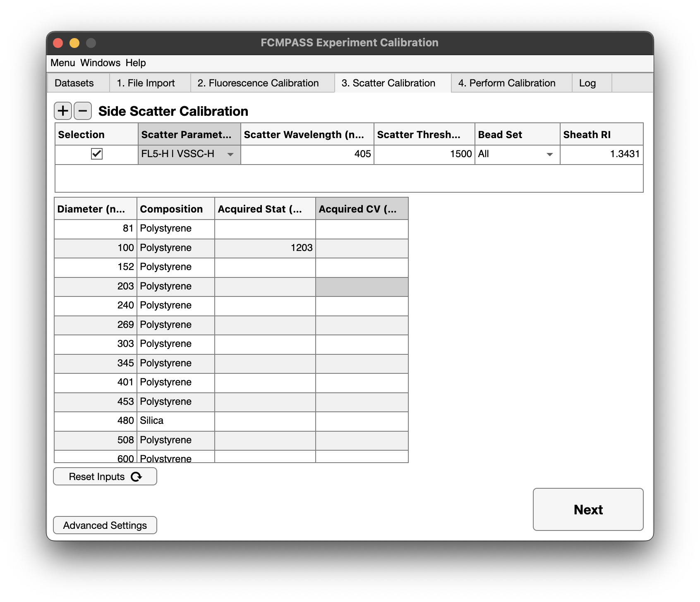Select the diameter cell 480
Screen dimensions: 700x602
(x=95, y=421)
